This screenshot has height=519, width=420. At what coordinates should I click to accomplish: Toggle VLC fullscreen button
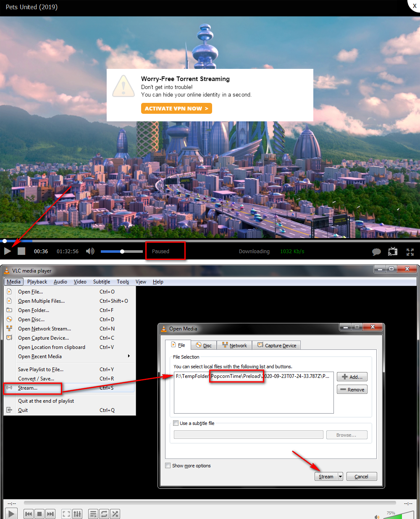(x=66, y=514)
